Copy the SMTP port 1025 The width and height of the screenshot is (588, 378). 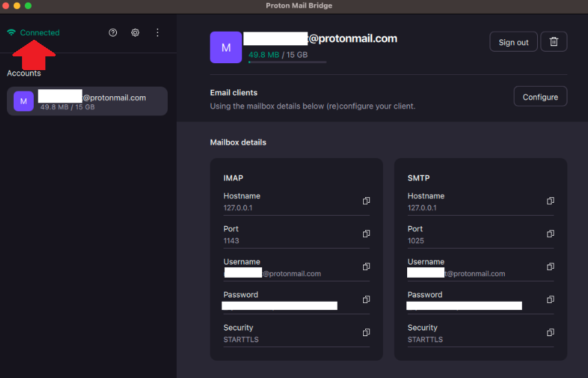(x=550, y=234)
